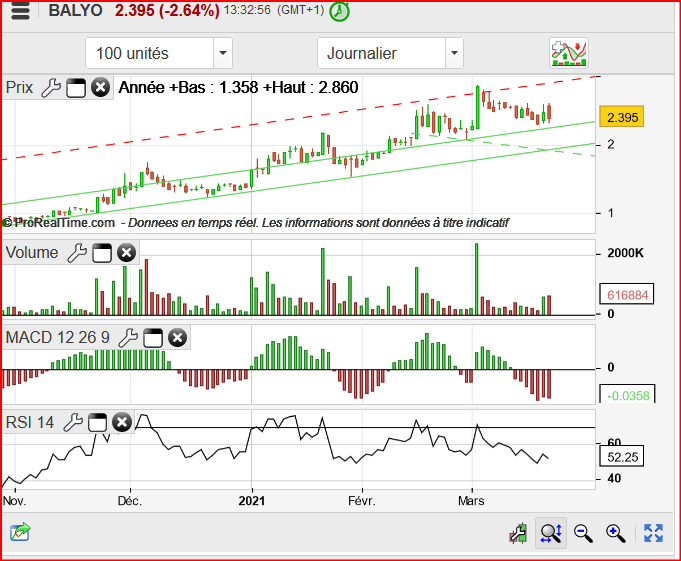Viewport: 681px width, 561px height.
Task: Click the Année +Bas : 1.358 text
Action: (x=188, y=88)
